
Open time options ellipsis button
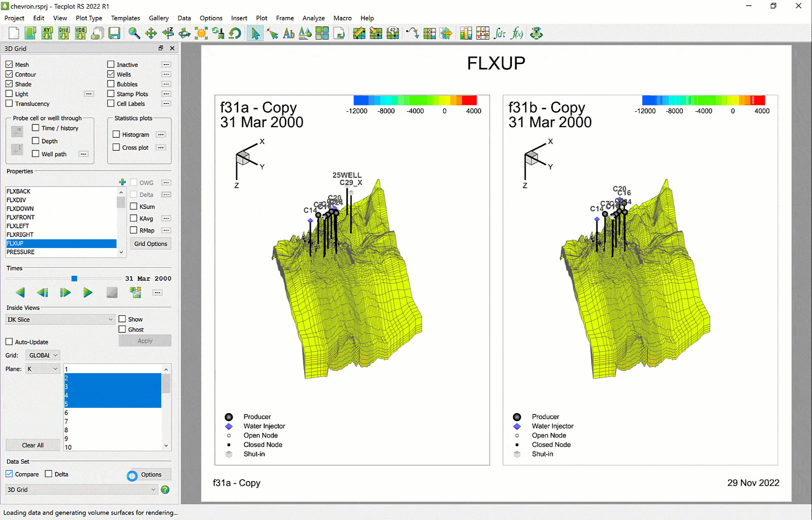(157, 293)
